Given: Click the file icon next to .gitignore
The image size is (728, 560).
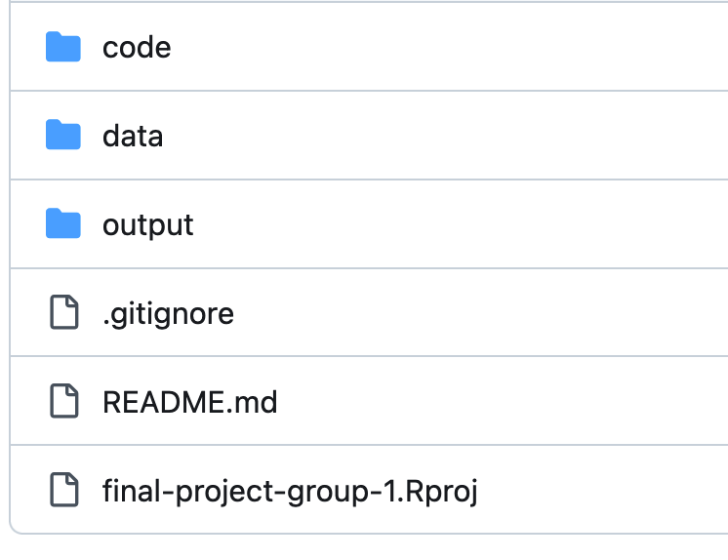Looking at the screenshot, I should click(x=63, y=313).
